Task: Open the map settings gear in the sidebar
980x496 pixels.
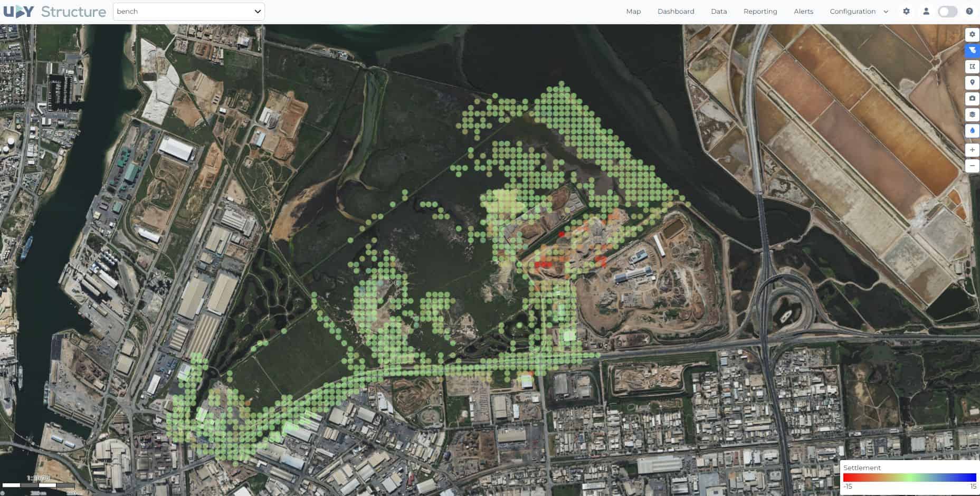Action: point(972,35)
